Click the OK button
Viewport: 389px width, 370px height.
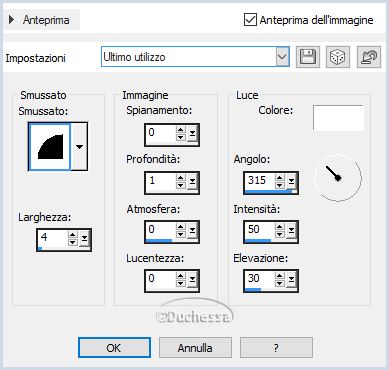(x=114, y=348)
